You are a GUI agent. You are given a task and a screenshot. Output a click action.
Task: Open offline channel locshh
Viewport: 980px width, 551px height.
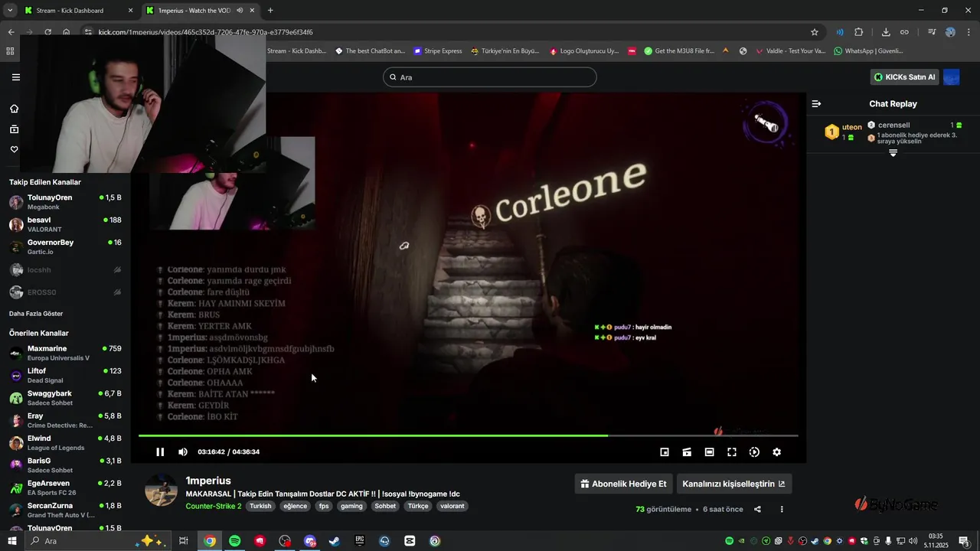pos(65,269)
